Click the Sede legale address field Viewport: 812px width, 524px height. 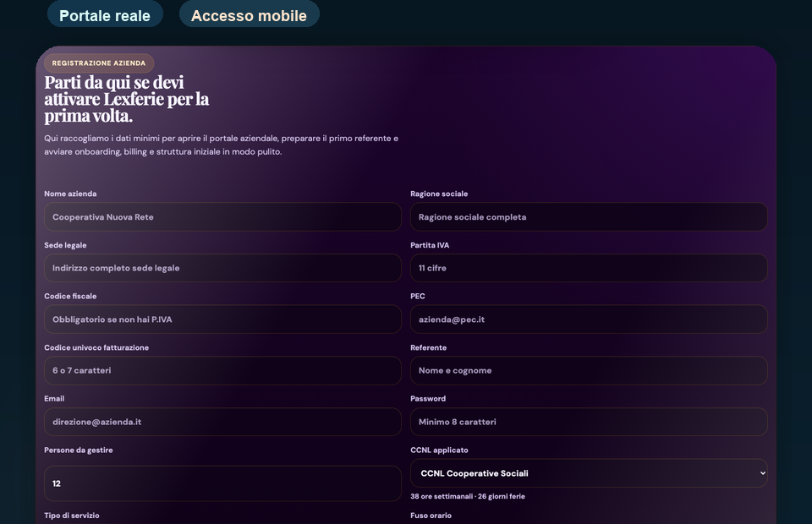(222, 268)
